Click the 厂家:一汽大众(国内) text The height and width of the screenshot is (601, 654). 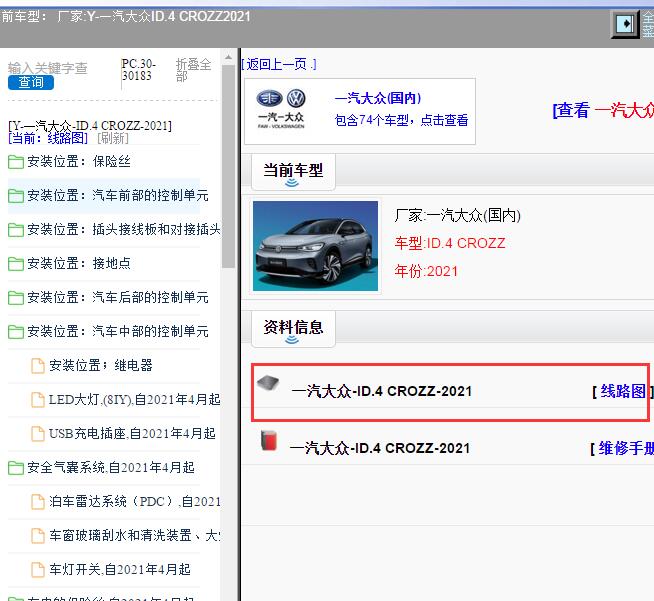(458, 216)
